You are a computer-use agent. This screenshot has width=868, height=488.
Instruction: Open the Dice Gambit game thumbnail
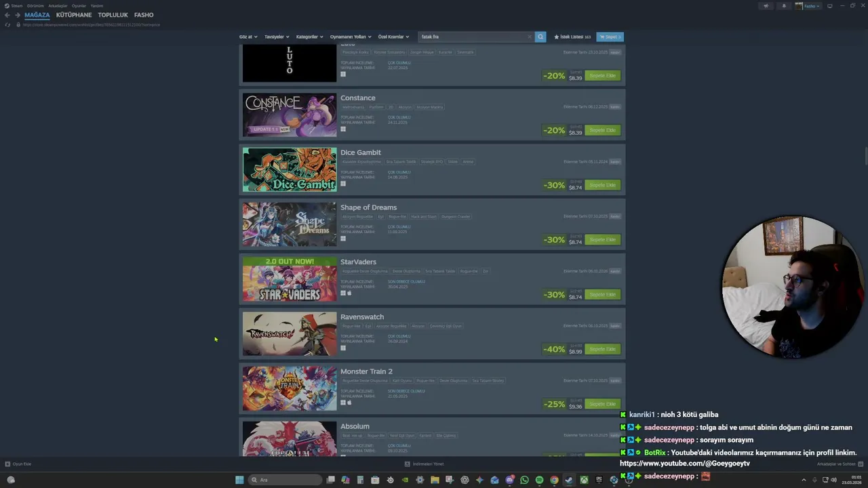pyautogui.click(x=290, y=169)
